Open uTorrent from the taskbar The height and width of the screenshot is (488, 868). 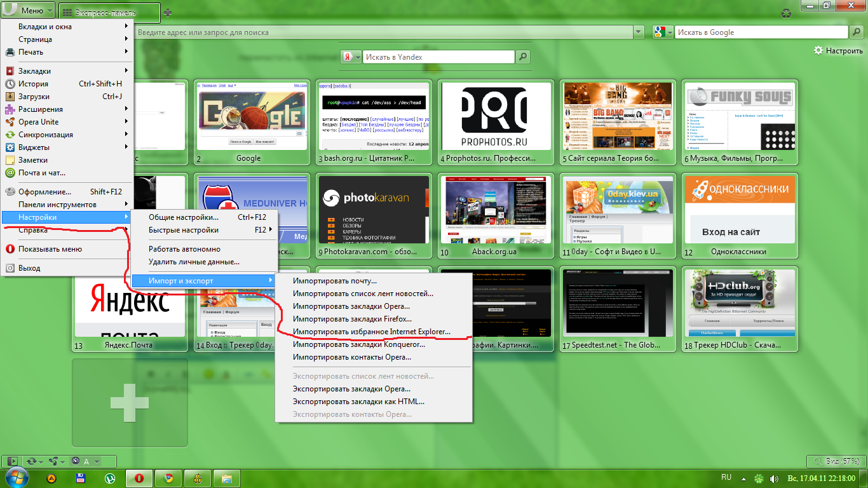pos(110,478)
